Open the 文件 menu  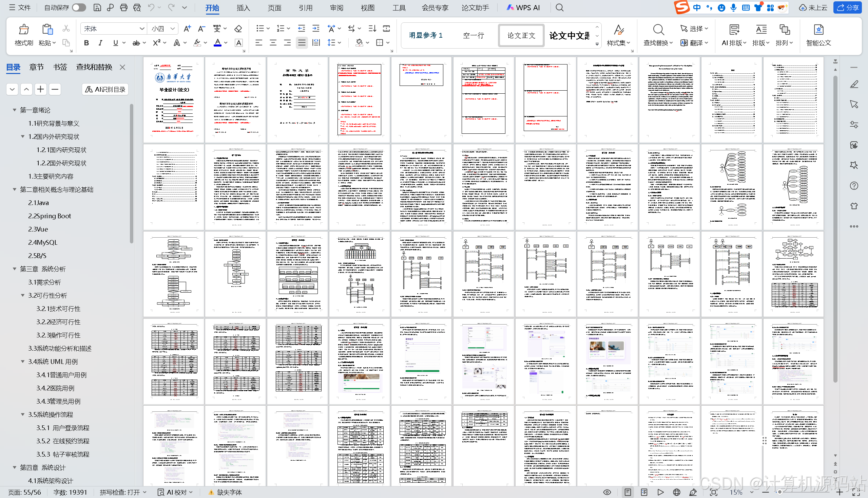(x=20, y=7)
